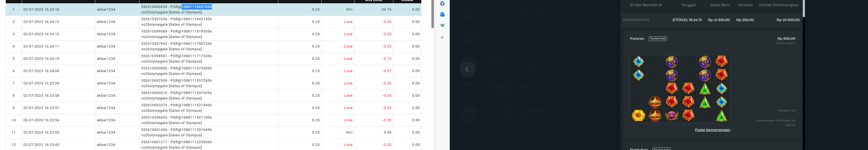
Task: Select timestamp 02-07-2023 16:24:12
Action: (x=41, y=34)
